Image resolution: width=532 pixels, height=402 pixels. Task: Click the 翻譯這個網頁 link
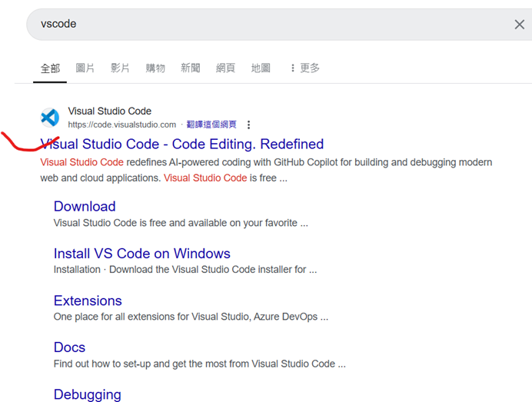pos(211,125)
